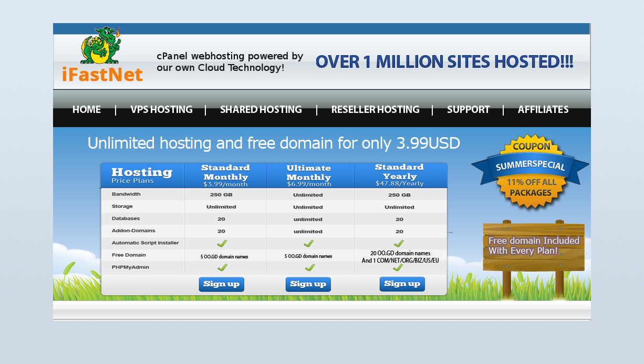
Task: Click the Databases row label
Action: (126, 219)
